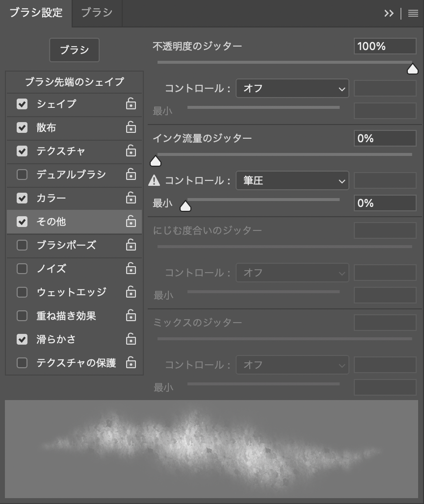Image resolution: width=424 pixels, height=504 pixels.
Task: Open the コントロール dropdown set to 筆圧
Action: [292, 181]
